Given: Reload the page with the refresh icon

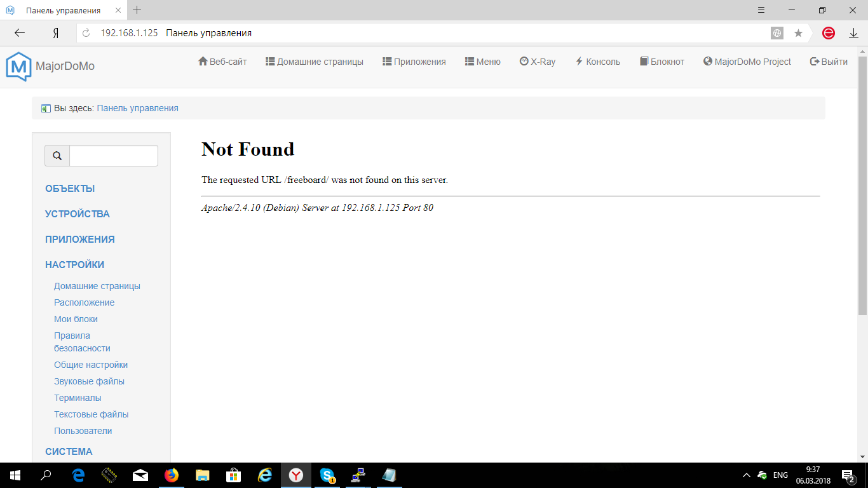Looking at the screenshot, I should coord(86,33).
